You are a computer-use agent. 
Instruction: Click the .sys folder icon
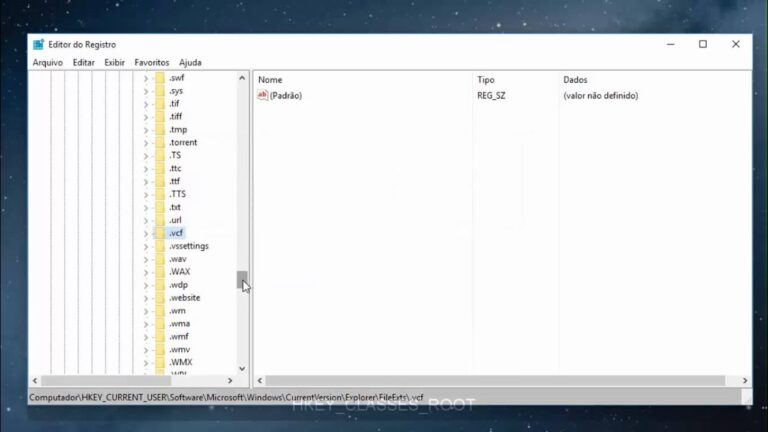pyautogui.click(x=160, y=91)
